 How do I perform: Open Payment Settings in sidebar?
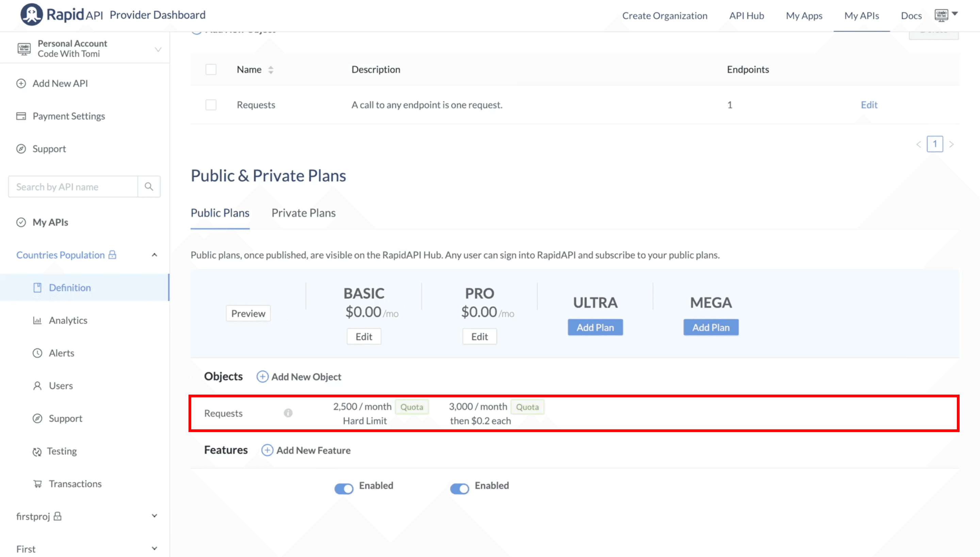(x=69, y=116)
